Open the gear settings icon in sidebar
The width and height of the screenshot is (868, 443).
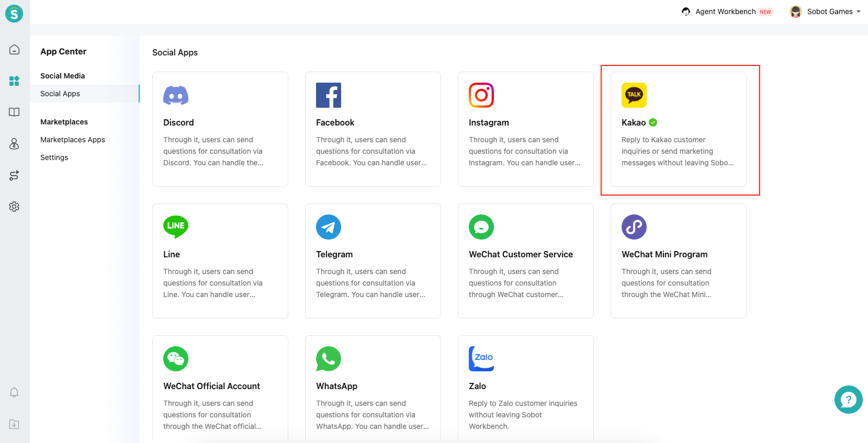point(14,207)
